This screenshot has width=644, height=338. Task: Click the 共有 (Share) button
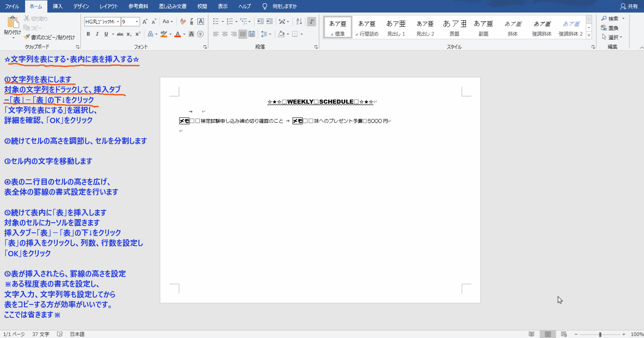click(x=629, y=6)
